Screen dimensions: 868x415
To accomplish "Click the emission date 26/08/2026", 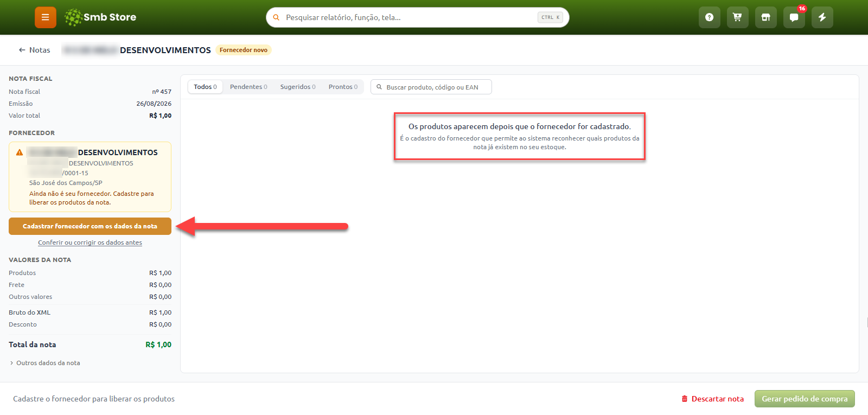I will [154, 104].
